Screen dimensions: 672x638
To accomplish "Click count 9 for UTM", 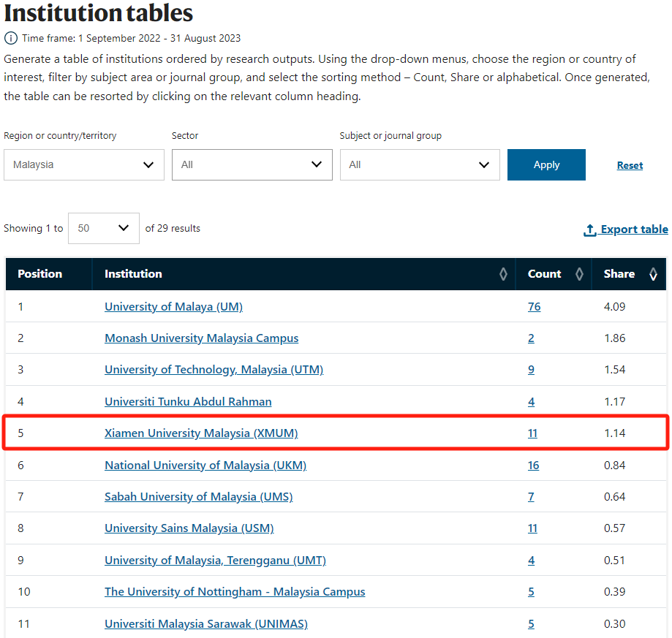I will pyautogui.click(x=531, y=370).
